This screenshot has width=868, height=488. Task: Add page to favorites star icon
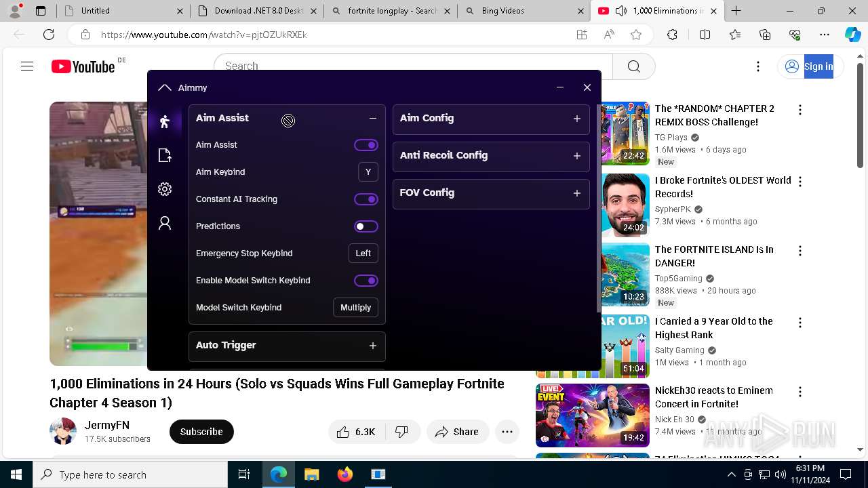(636, 35)
